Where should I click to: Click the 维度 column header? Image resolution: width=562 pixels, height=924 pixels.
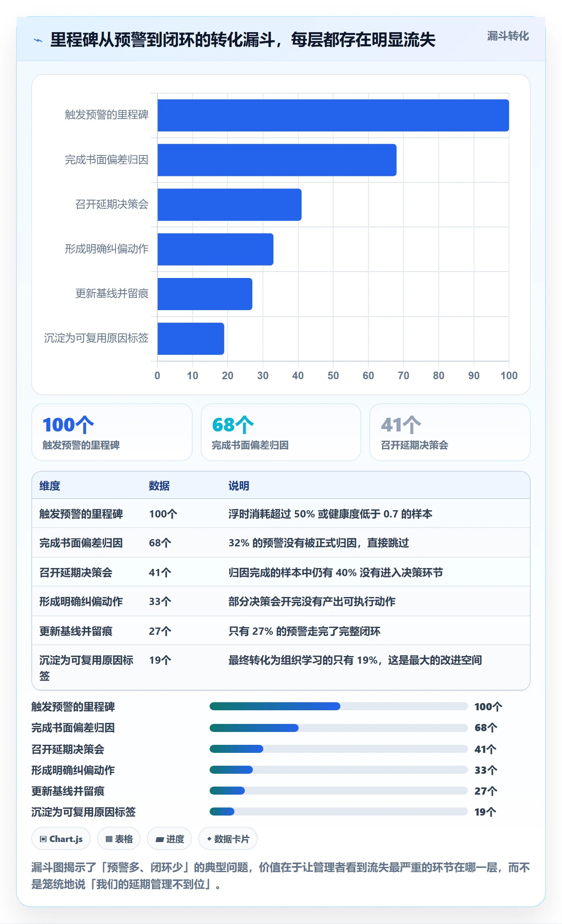click(x=50, y=486)
